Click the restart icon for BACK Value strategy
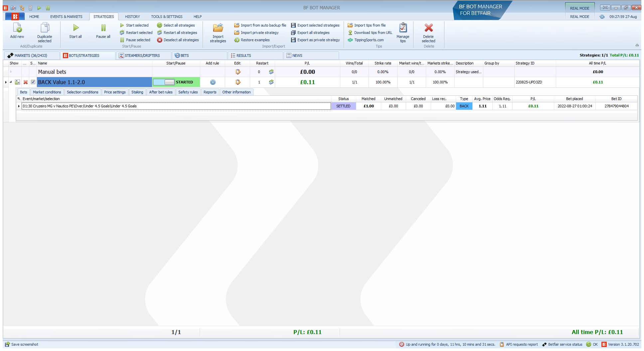The height and width of the screenshot is (351, 644). pos(271,82)
